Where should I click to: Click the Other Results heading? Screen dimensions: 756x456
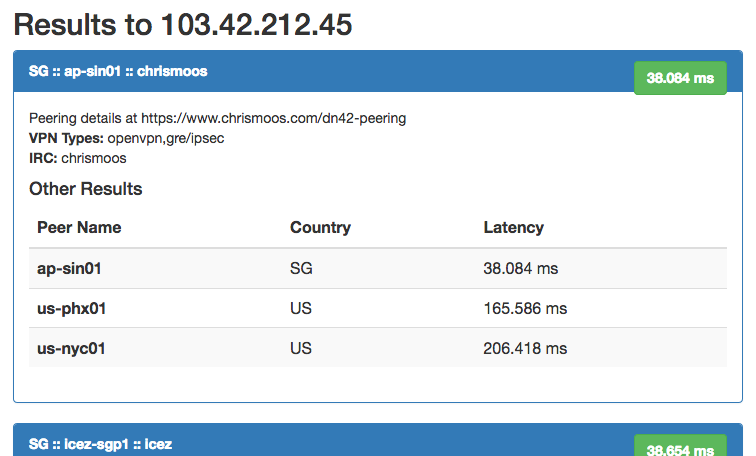click(86, 189)
